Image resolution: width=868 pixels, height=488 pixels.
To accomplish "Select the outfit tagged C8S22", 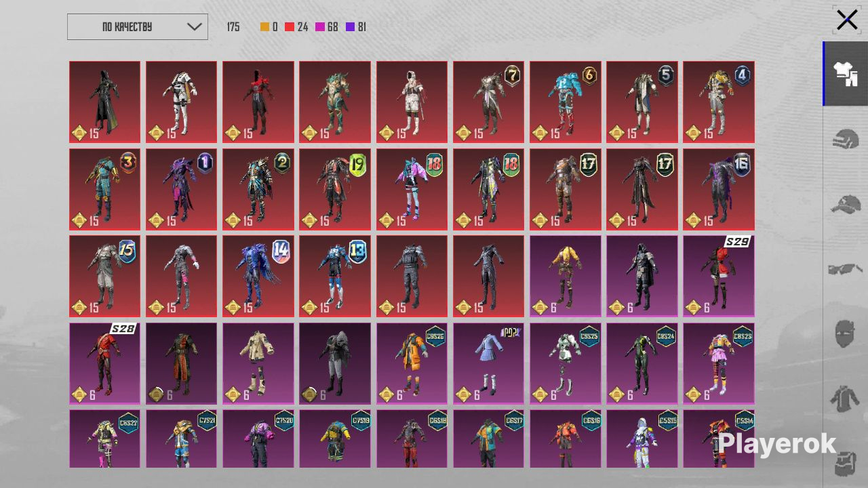I will (x=104, y=439).
